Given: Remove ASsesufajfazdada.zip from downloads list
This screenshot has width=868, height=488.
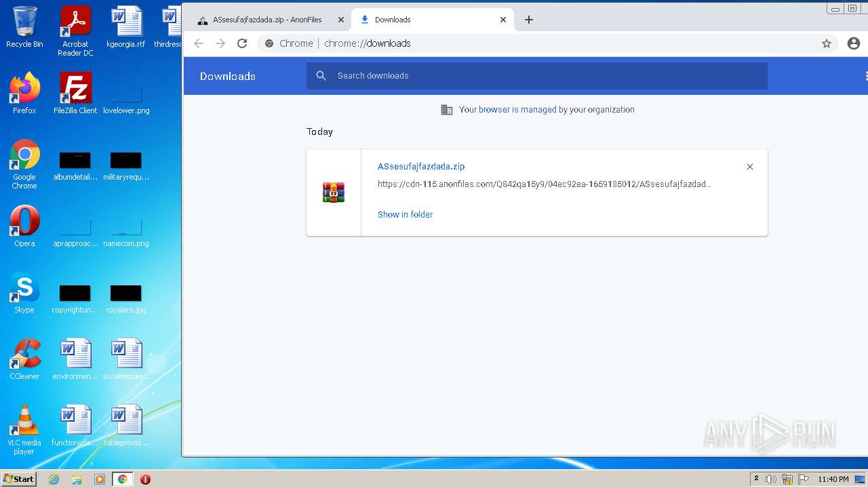Looking at the screenshot, I should [750, 167].
